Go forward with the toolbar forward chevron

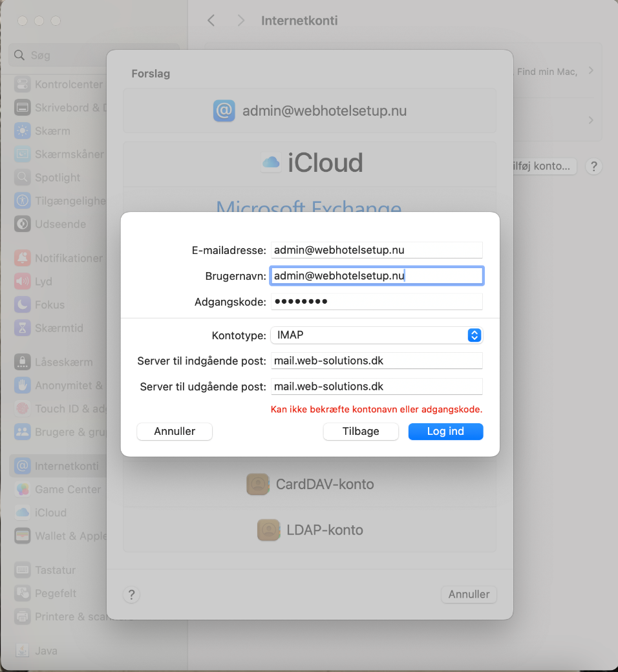coord(241,21)
